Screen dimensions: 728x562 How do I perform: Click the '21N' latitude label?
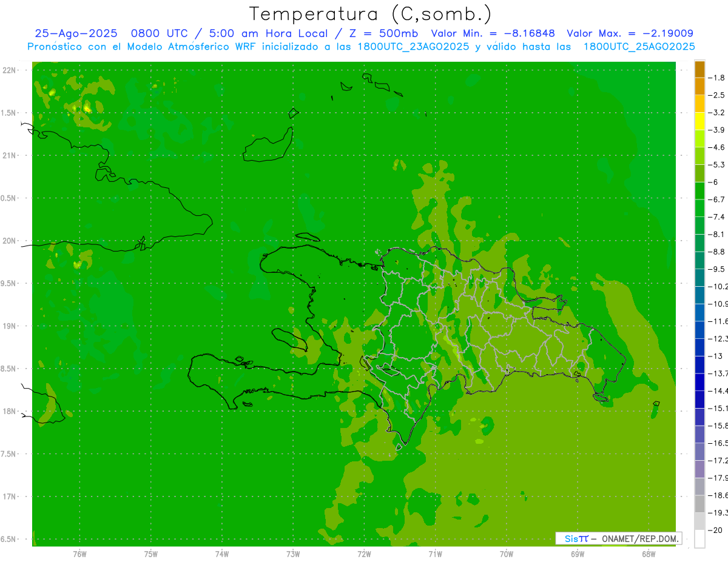tap(10, 156)
